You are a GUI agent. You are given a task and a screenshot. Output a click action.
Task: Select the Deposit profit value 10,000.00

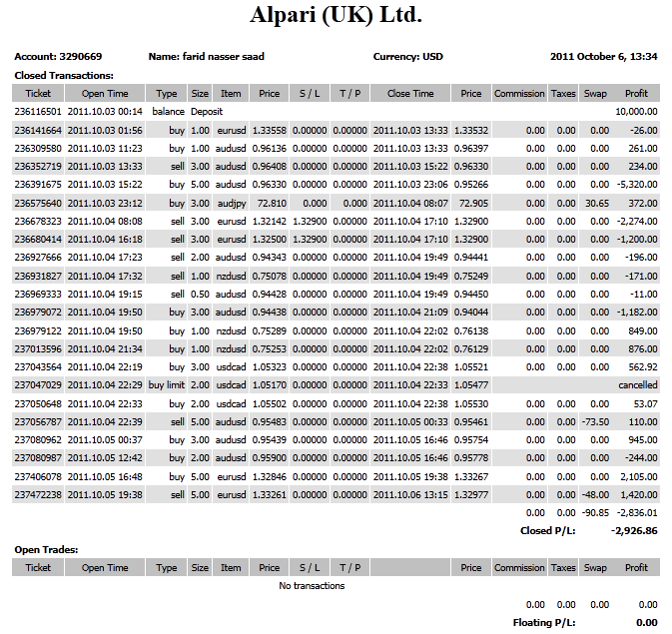(636, 112)
